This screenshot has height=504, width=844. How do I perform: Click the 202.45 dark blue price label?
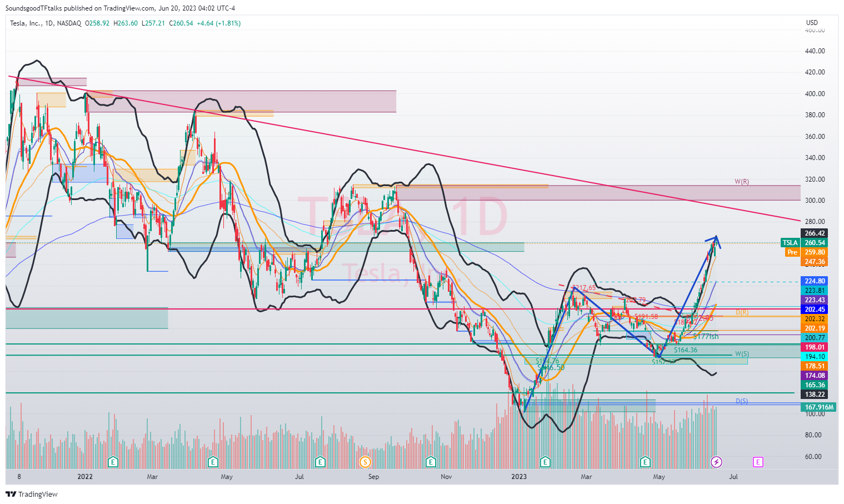[814, 309]
